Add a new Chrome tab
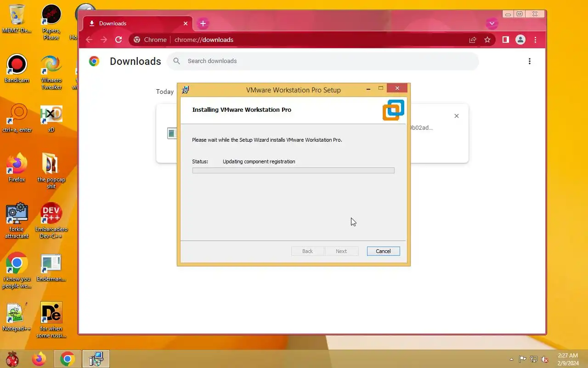 [x=203, y=23]
